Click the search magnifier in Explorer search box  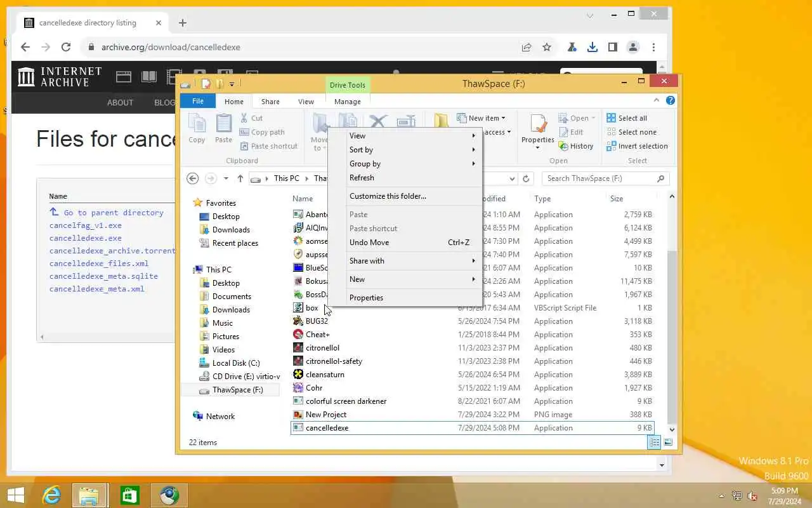point(660,178)
